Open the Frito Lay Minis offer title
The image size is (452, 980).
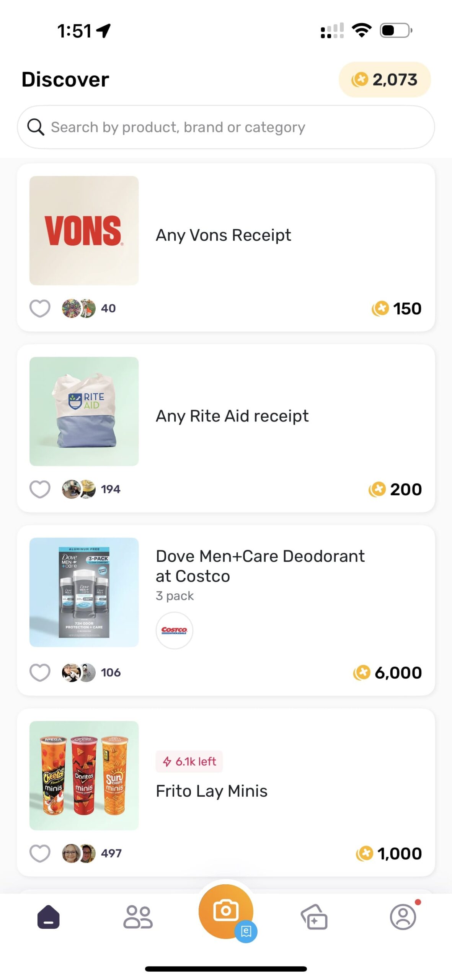pos(211,791)
